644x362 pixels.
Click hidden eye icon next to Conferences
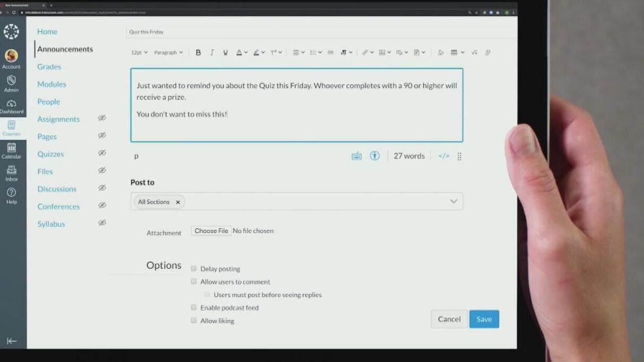coord(102,205)
